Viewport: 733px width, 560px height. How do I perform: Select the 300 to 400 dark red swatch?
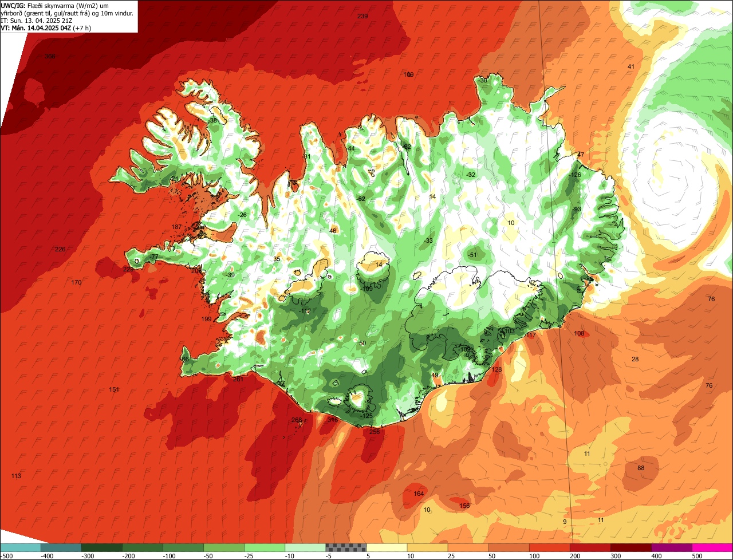(630, 547)
